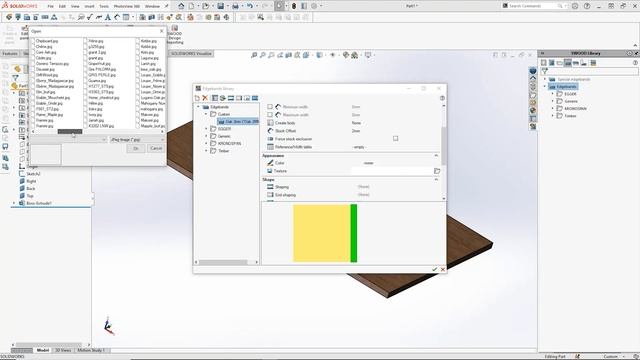Click the new item icon in Edgebands library toolbar
The height and width of the screenshot is (360, 640).
tap(198, 98)
